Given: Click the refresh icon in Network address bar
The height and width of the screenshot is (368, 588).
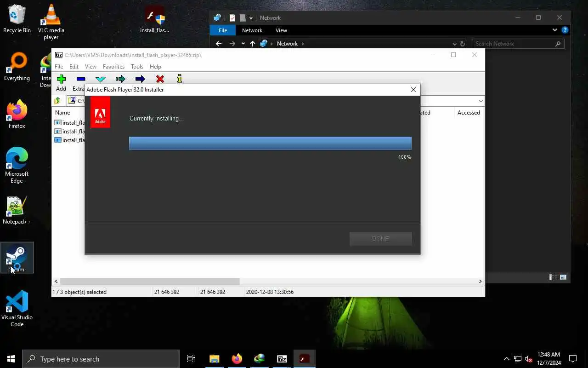Looking at the screenshot, I should pyautogui.click(x=463, y=44).
